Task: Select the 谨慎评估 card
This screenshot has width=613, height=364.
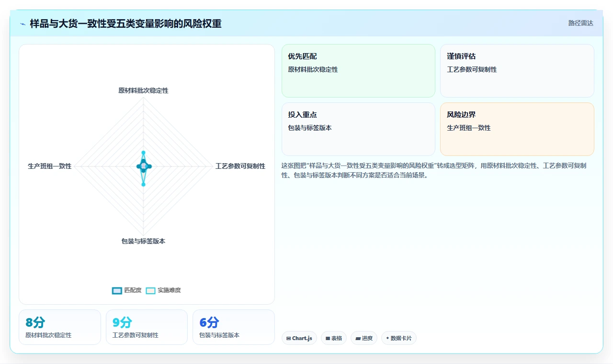Action: (x=517, y=71)
